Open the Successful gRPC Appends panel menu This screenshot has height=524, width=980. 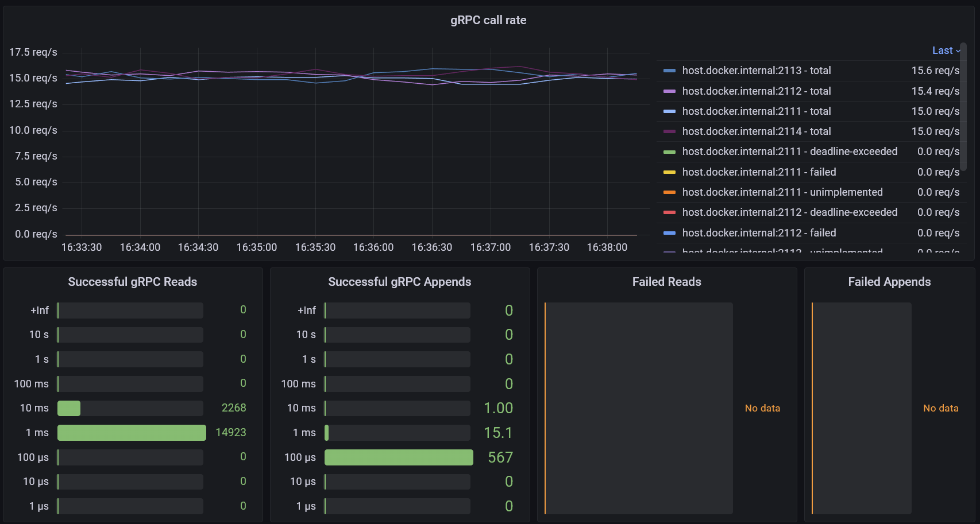coord(399,282)
